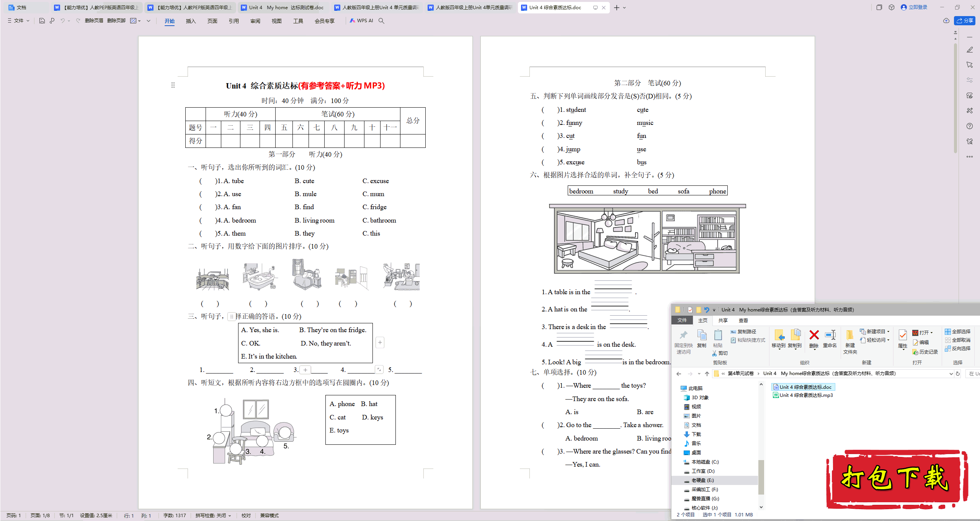Undo the last action in WPS
This screenshot has height=521, width=980.
coord(62,21)
